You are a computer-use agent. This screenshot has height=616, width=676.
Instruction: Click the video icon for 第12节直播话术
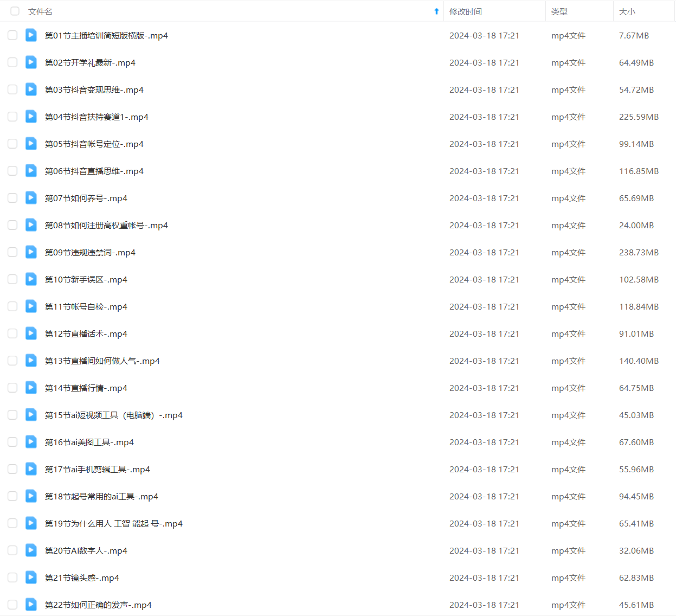coord(31,333)
